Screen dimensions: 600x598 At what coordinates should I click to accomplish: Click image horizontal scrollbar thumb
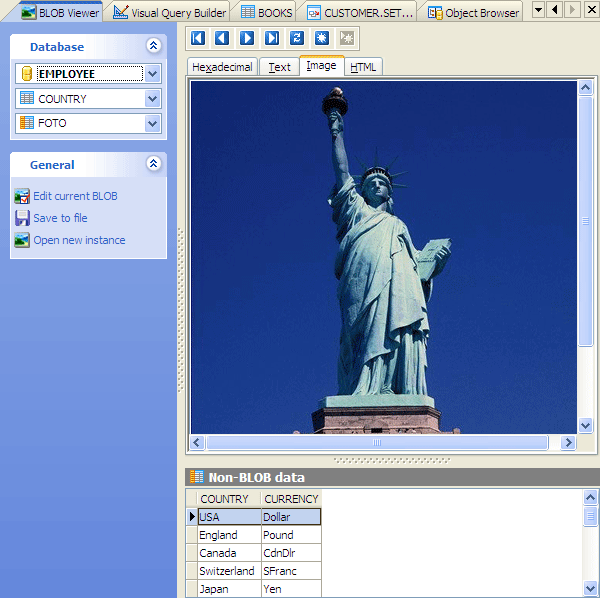pos(377,443)
